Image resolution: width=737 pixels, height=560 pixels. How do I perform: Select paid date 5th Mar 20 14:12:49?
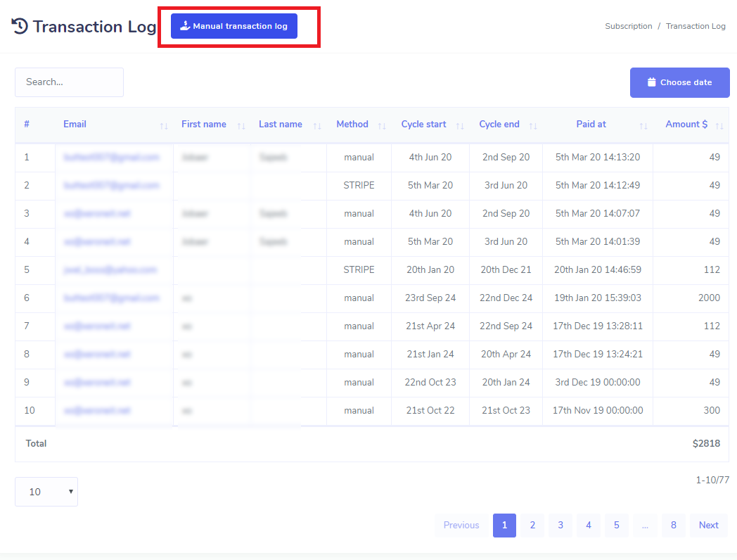[597, 185]
